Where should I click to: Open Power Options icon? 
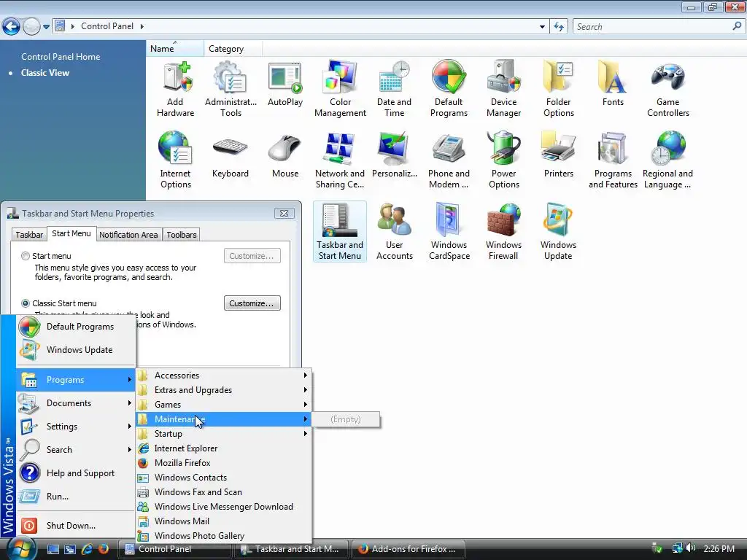(503, 161)
